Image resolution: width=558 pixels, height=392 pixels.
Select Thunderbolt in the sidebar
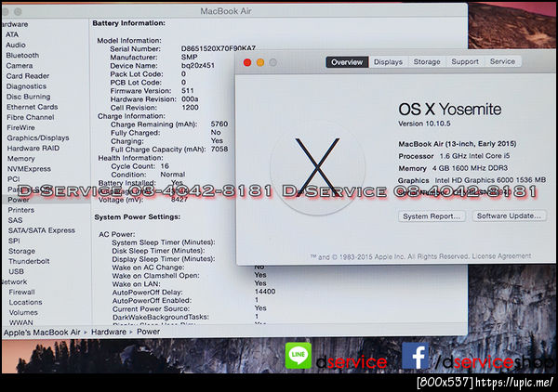[x=29, y=261]
